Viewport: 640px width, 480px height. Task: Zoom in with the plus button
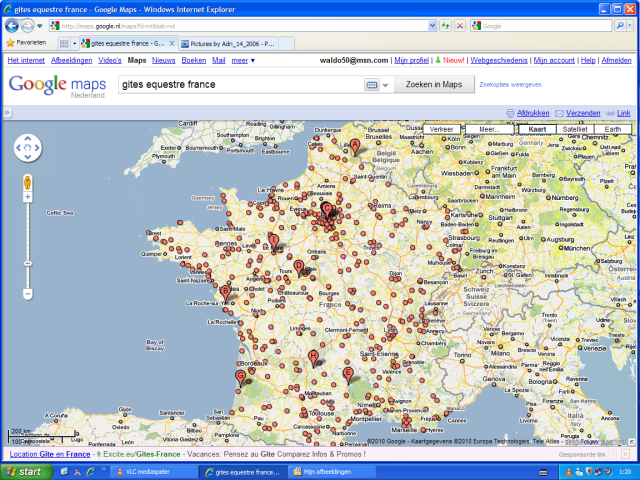pos(27,197)
